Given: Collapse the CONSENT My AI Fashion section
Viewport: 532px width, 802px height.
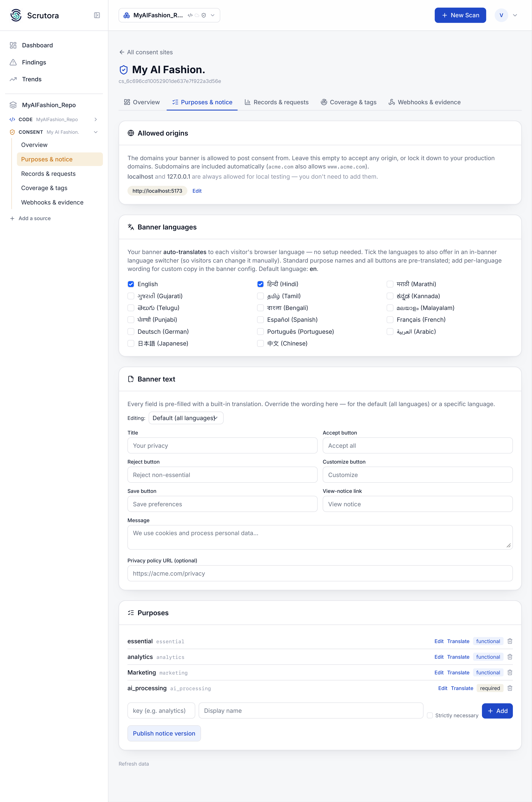Looking at the screenshot, I should click(x=96, y=132).
